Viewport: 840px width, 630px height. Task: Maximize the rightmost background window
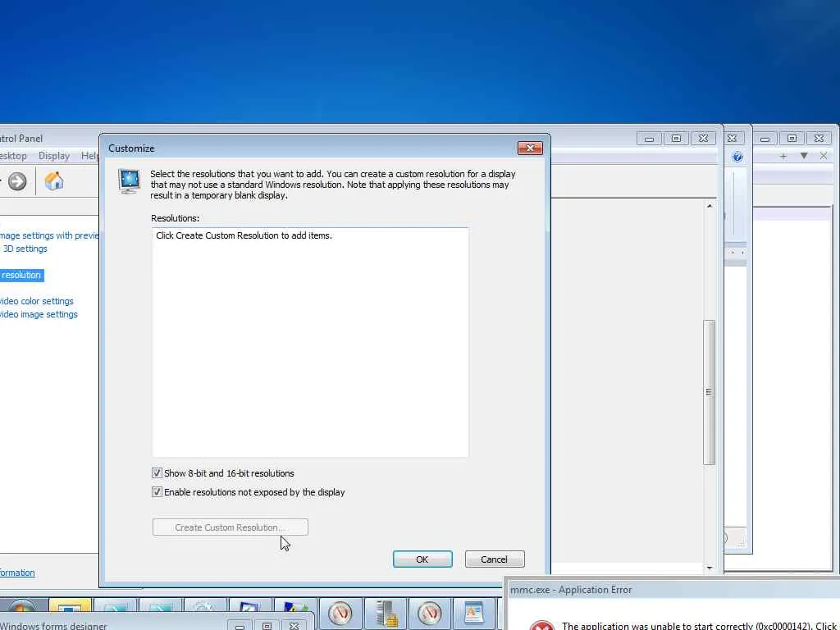point(792,139)
